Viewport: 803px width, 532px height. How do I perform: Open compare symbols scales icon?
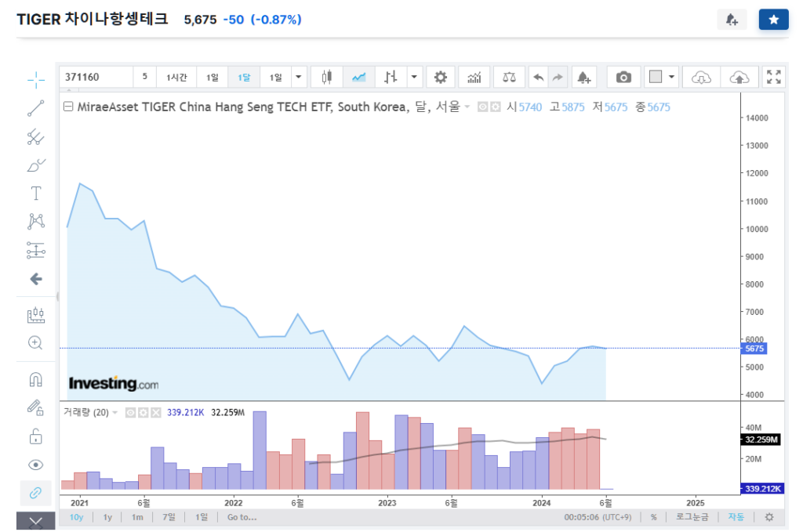click(x=509, y=78)
